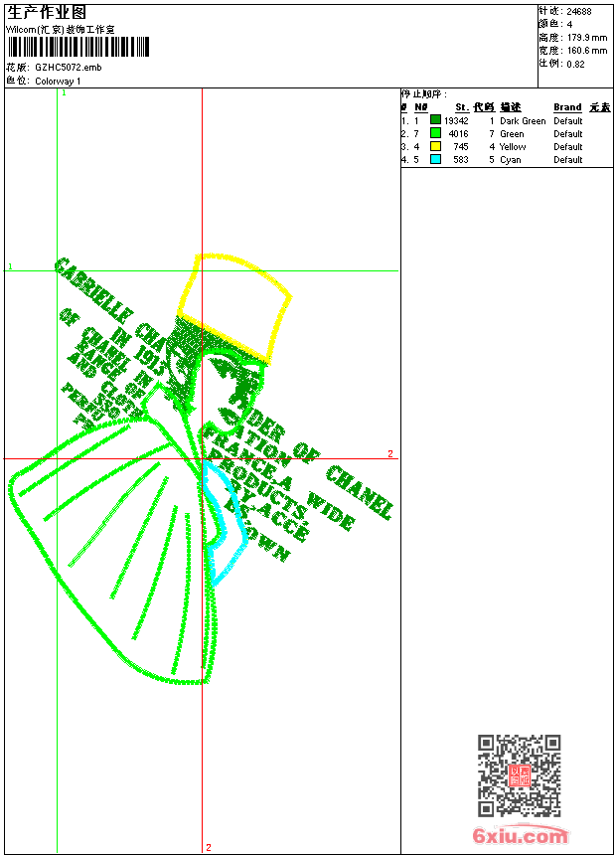Click the embroidered word 'WIDE'

[331, 511]
